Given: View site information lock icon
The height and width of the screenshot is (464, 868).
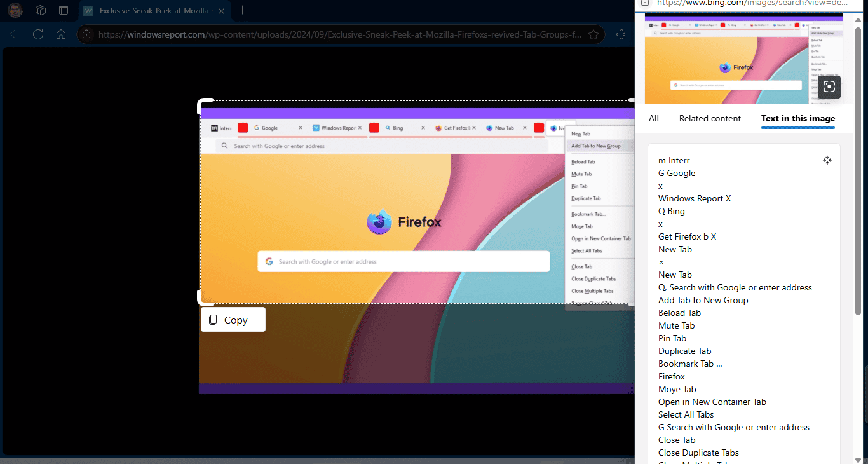Looking at the screenshot, I should click(87, 34).
